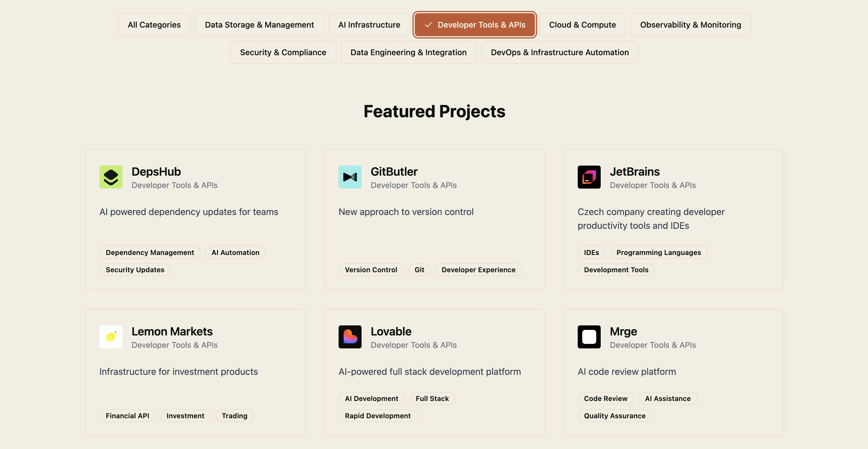
Task: Open the GitButler project title
Action: 394,172
